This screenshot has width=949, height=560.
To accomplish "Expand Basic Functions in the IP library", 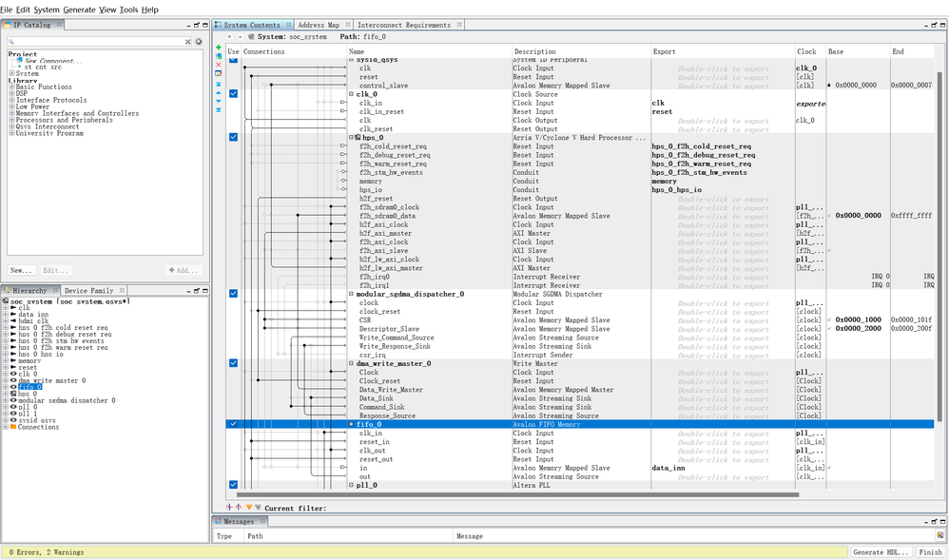I will 11,87.
